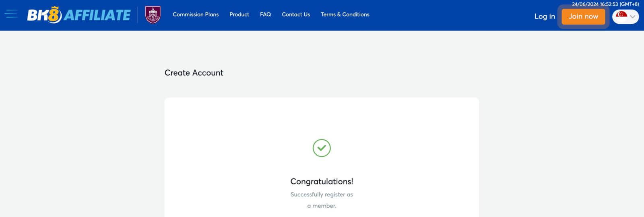Click the "a member." text line
The width and height of the screenshot is (644, 217).
tap(322, 206)
